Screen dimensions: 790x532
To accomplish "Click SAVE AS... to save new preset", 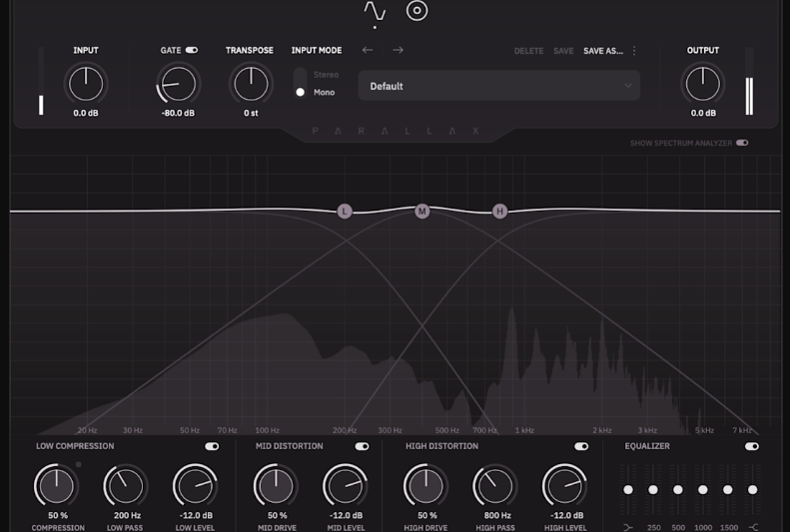I will pos(603,51).
